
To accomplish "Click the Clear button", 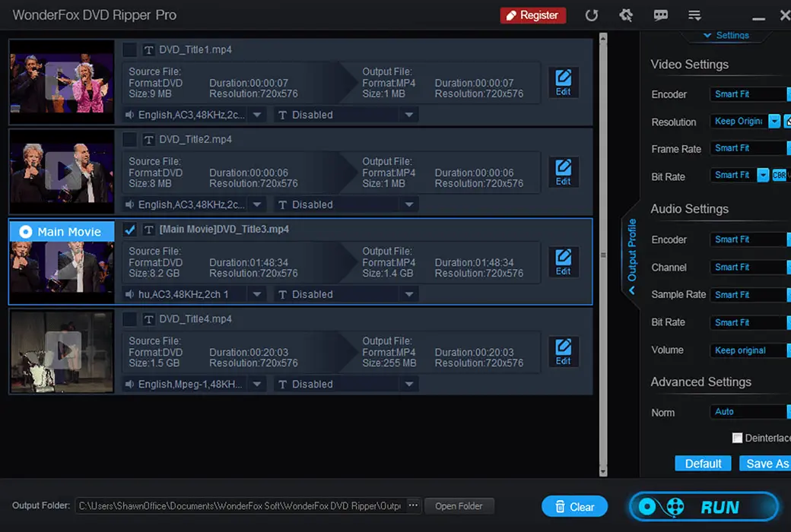I will coord(574,506).
